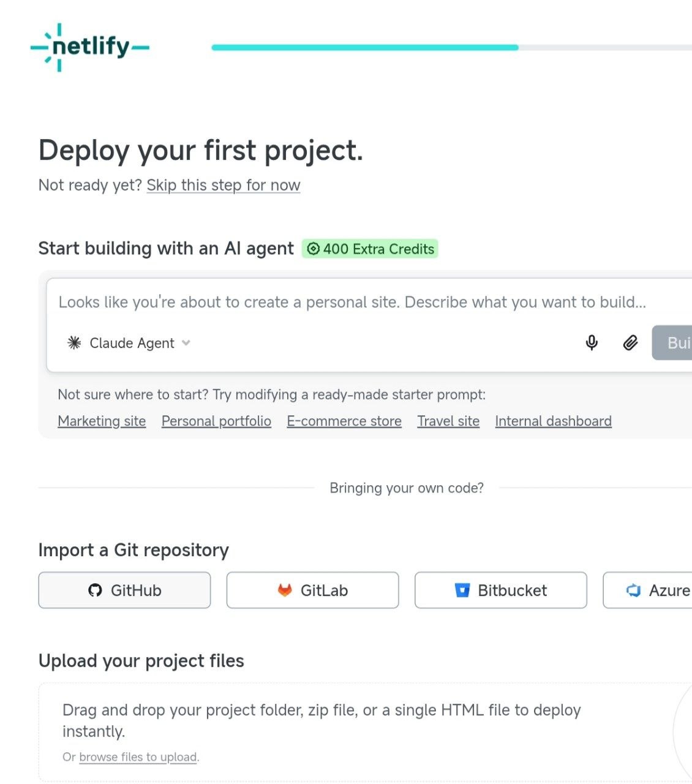This screenshot has width=692, height=784.
Task: Choose the Personal portfolio starter prompt
Action: pos(216,421)
